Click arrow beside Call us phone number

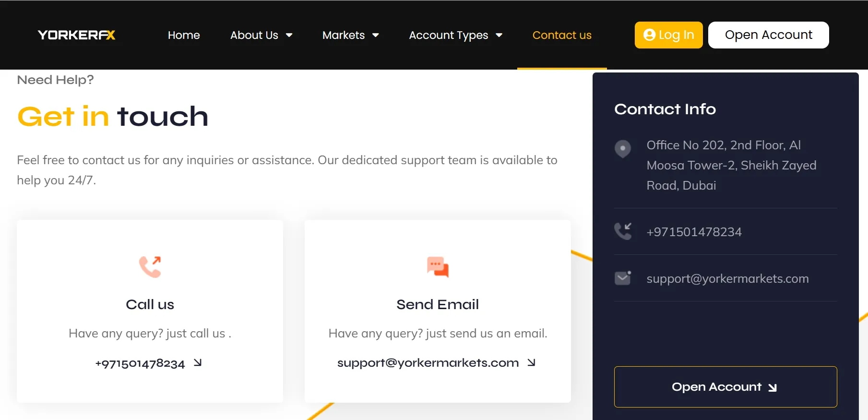coord(198,363)
